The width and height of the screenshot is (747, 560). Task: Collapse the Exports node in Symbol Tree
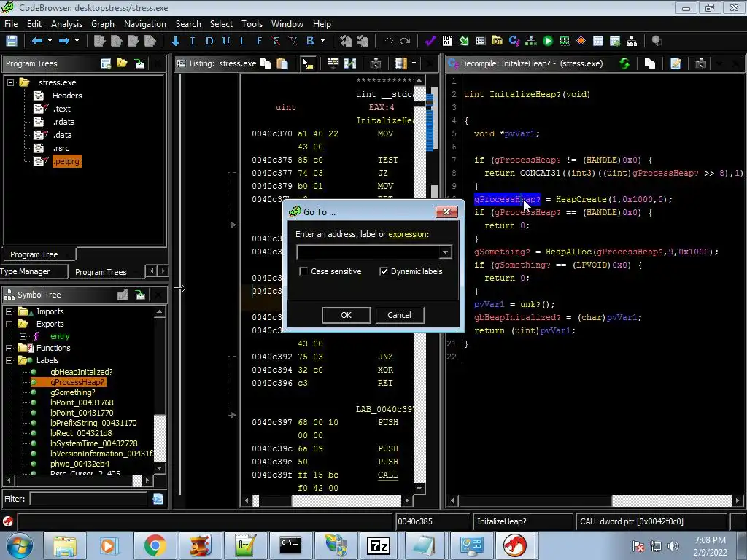point(9,324)
